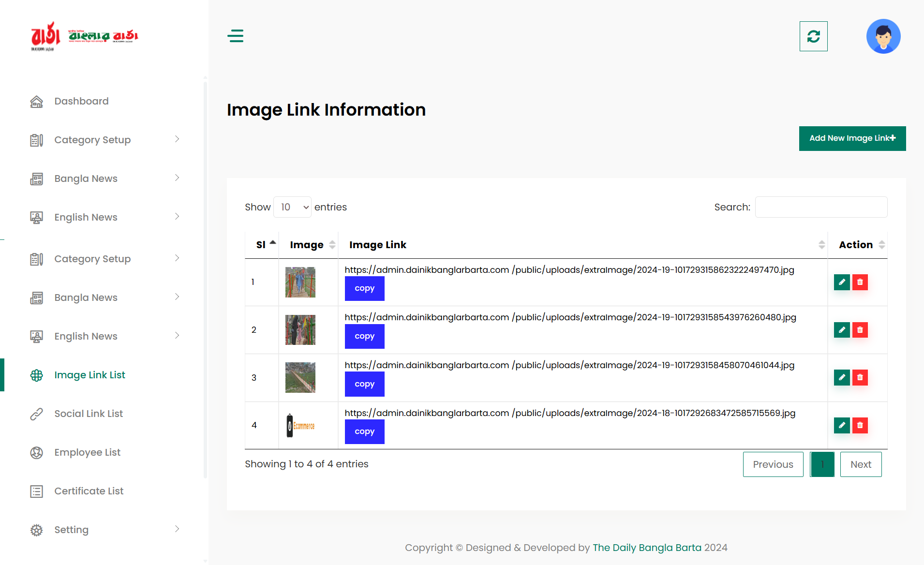This screenshot has height=565, width=924.
Task: Click the Add New Image Link button
Action: [x=852, y=138]
